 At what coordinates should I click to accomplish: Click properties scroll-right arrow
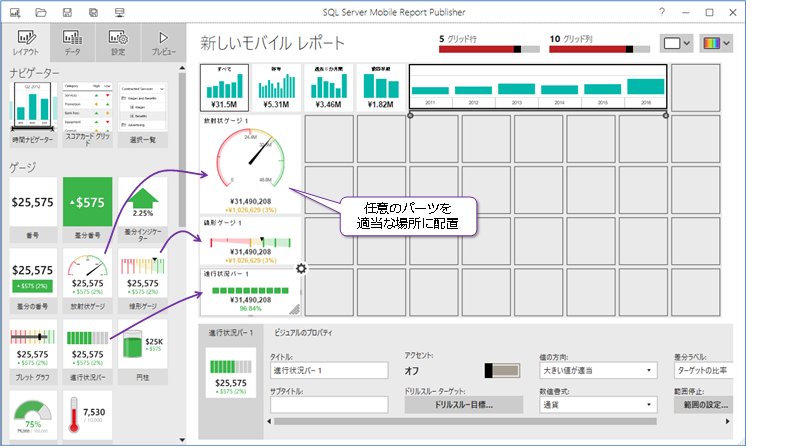pyautogui.click(x=728, y=421)
